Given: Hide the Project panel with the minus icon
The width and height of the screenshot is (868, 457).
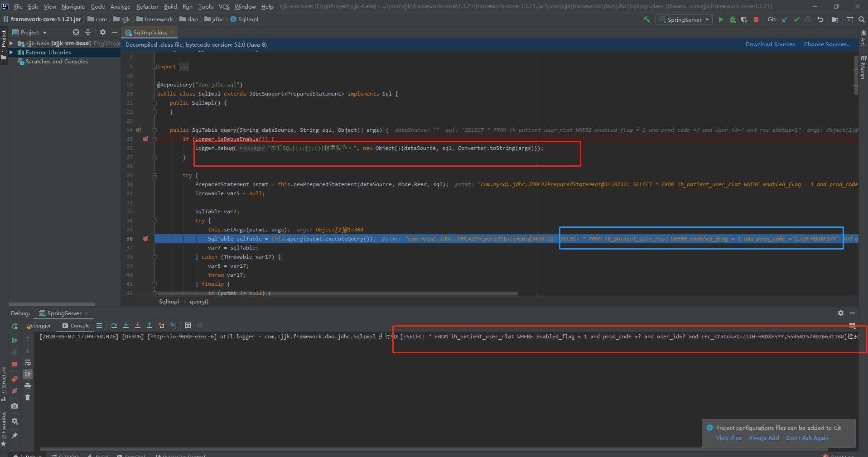Looking at the screenshot, I should (x=115, y=32).
